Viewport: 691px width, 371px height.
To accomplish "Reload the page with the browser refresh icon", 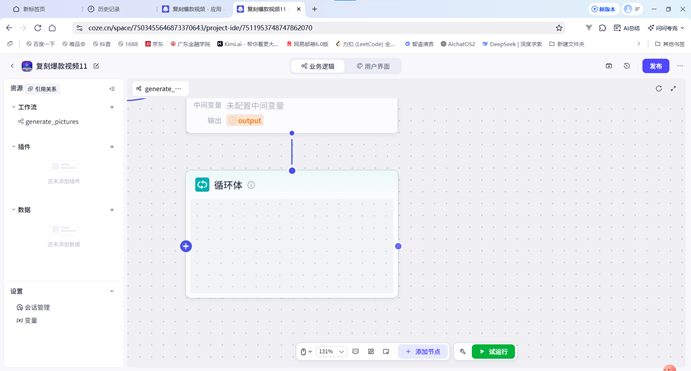I will point(38,28).
